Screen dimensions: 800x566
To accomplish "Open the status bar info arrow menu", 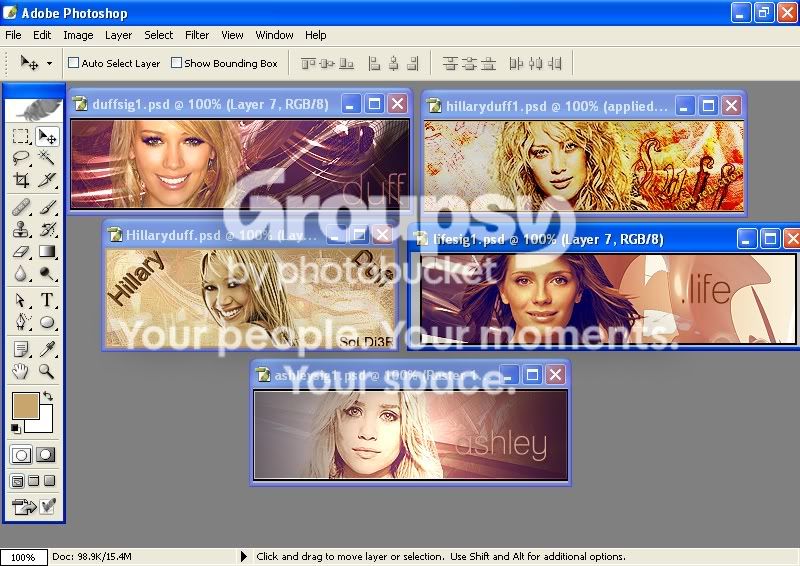I will (x=244, y=556).
